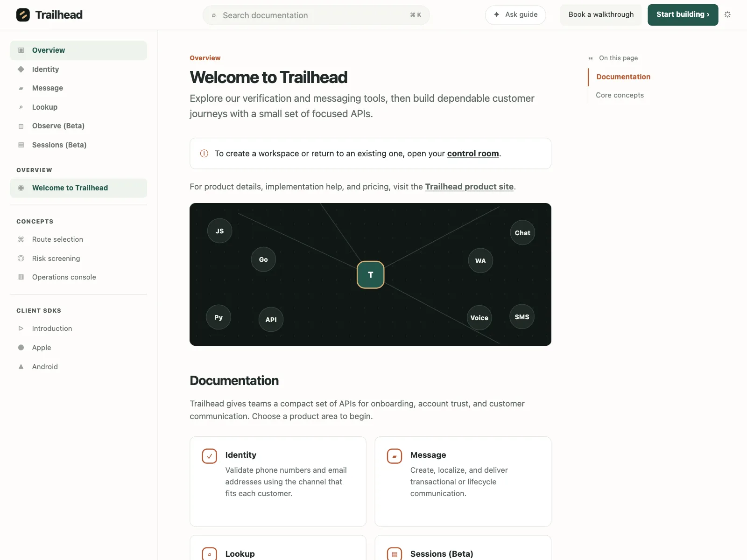This screenshot has height=560, width=747.
Task: Click the Identity card checkmark icon
Action: coord(210,456)
